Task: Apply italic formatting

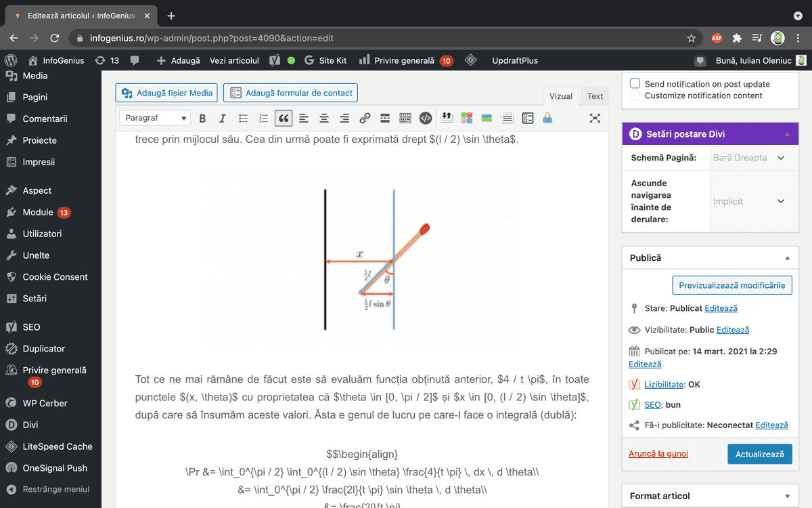Action: 222,118
